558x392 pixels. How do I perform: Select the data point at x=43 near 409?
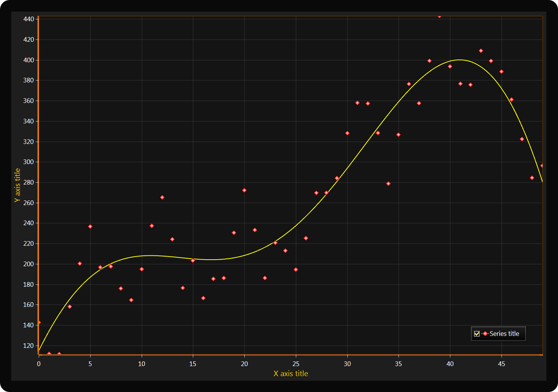pos(481,51)
